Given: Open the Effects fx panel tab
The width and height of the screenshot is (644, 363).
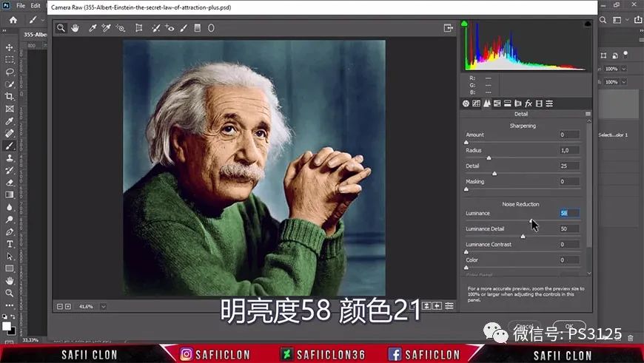Looking at the screenshot, I should 529,104.
